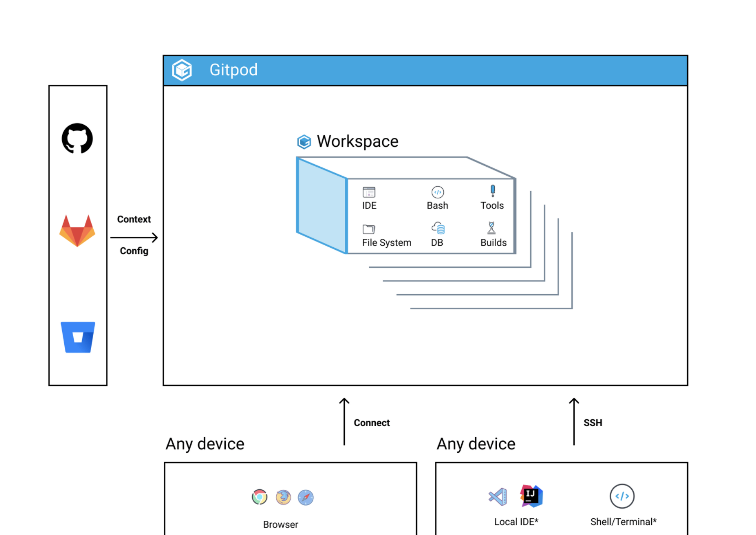Click the Shell/Terminal code circle icon

[x=622, y=496]
